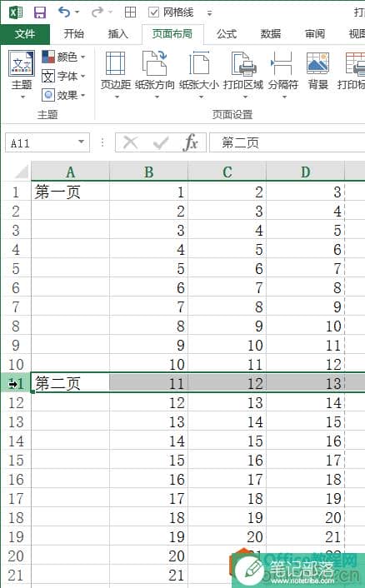Image resolution: width=365 pixels, height=588 pixels.
Task: Toggle the 网格线 checkbox
Action: (x=154, y=12)
